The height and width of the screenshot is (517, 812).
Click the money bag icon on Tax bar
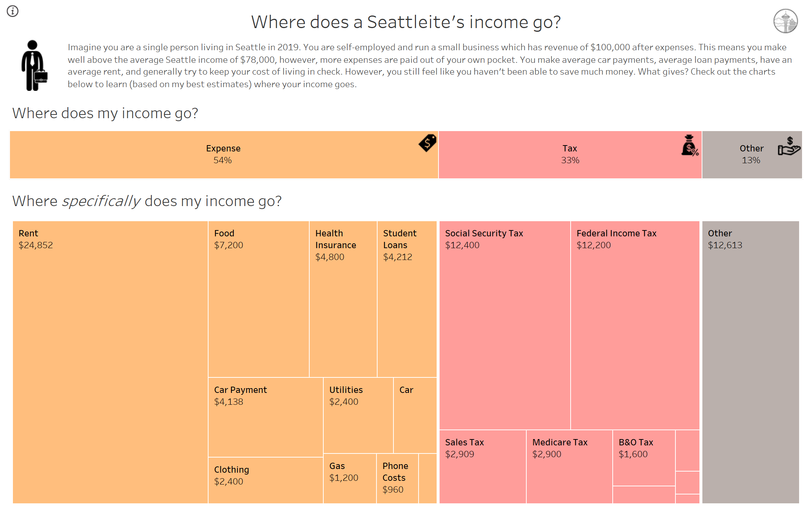coord(690,145)
